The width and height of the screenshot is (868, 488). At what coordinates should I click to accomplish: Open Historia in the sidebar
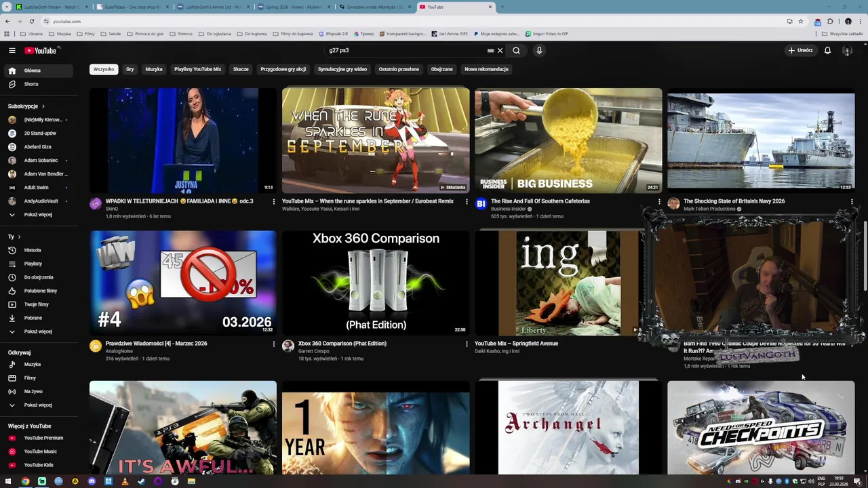pyautogui.click(x=38, y=250)
